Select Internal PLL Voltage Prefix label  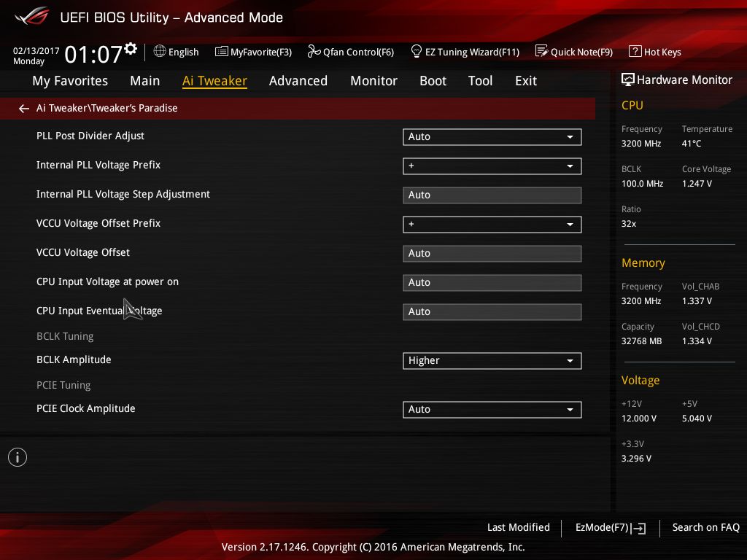pos(98,165)
